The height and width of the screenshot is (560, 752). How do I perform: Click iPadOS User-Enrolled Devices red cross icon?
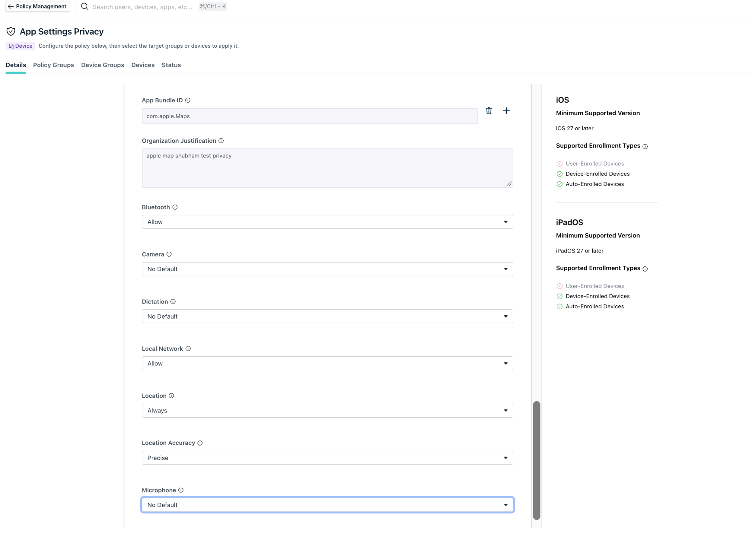[560, 286]
